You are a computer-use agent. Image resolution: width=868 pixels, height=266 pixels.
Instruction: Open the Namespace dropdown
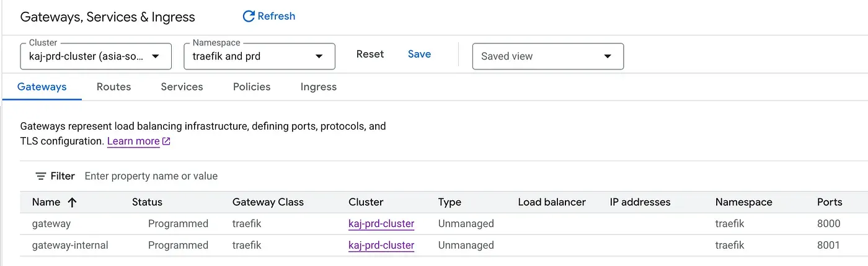click(259, 56)
